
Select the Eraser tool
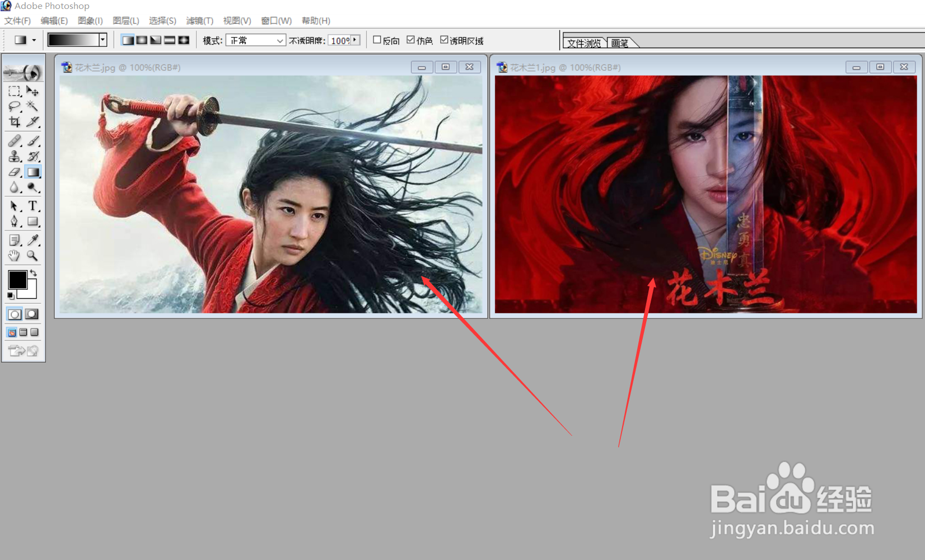(15, 172)
